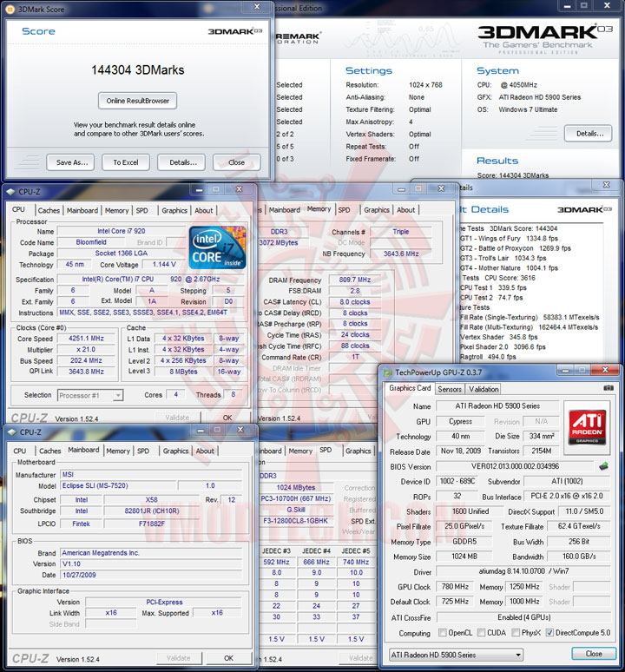Click the motherboard model 'Eclipse SLI (MS-7520)'
This screenshot has width=625, height=672.
119,485
